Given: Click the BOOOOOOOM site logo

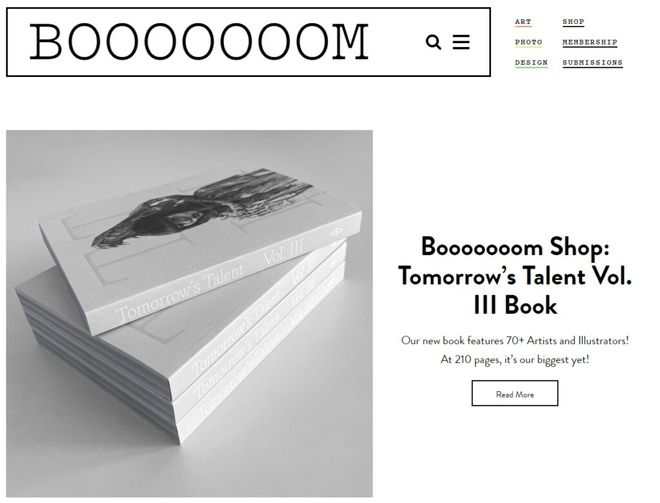Looking at the screenshot, I should tap(199, 42).
